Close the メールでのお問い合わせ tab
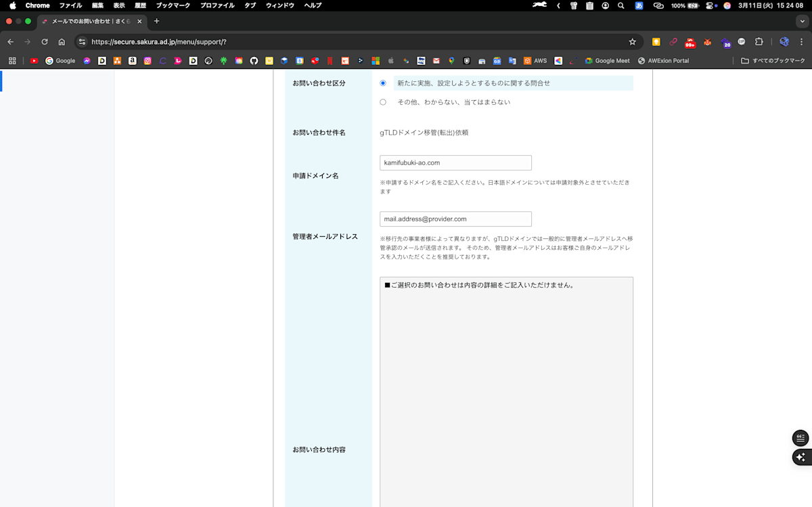 tap(139, 21)
